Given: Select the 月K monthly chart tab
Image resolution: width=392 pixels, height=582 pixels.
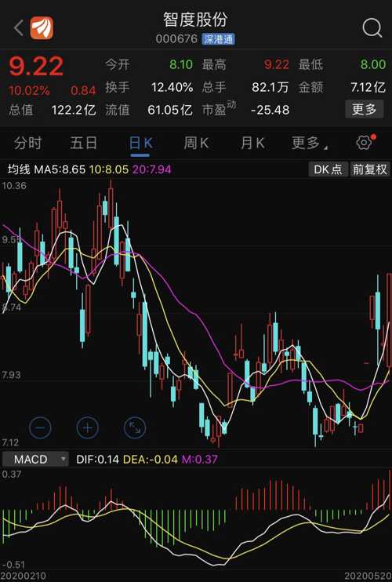Looking at the screenshot, I should tap(252, 143).
